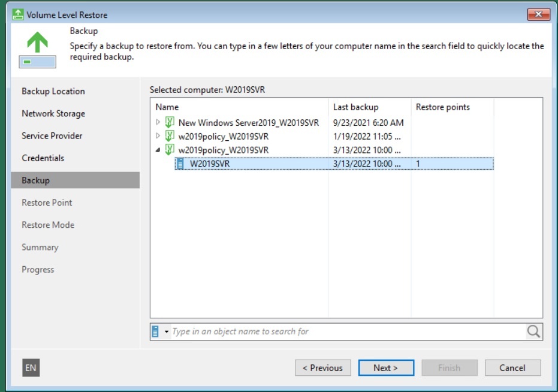Cancel the restore wizard
This screenshot has height=392, width=558.
[x=512, y=368]
